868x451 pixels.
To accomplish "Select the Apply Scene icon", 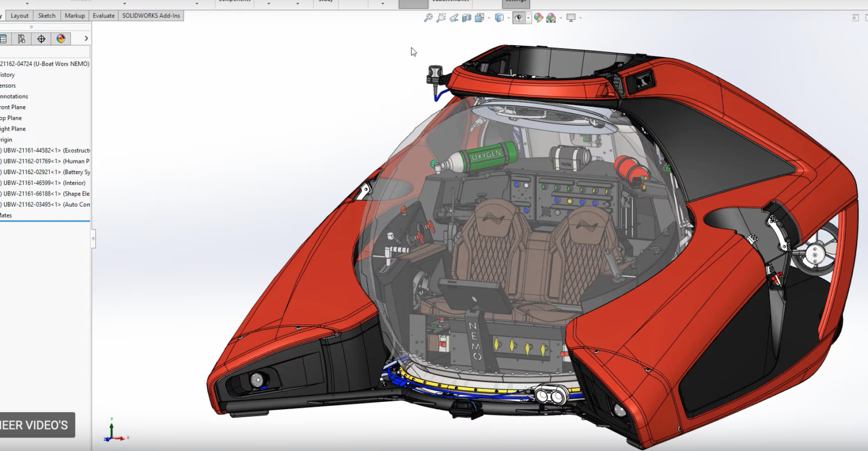I will tap(550, 18).
